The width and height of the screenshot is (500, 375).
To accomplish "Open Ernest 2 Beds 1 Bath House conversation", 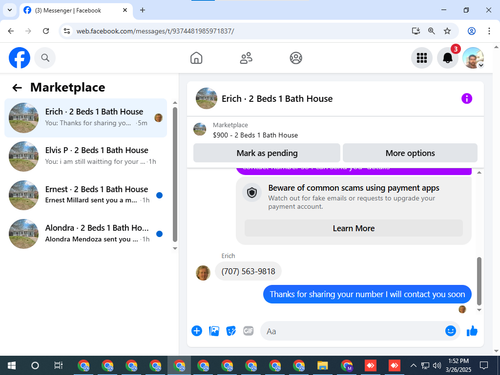I will click(x=86, y=195).
